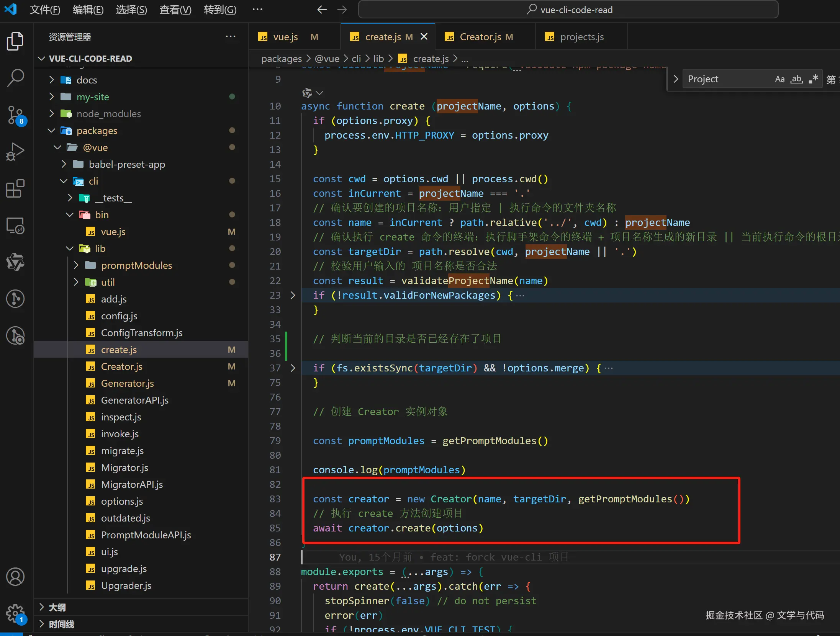Toggle Match Whole Word in find widget
The height and width of the screenshot is (636, 840).
coord(797,79)
